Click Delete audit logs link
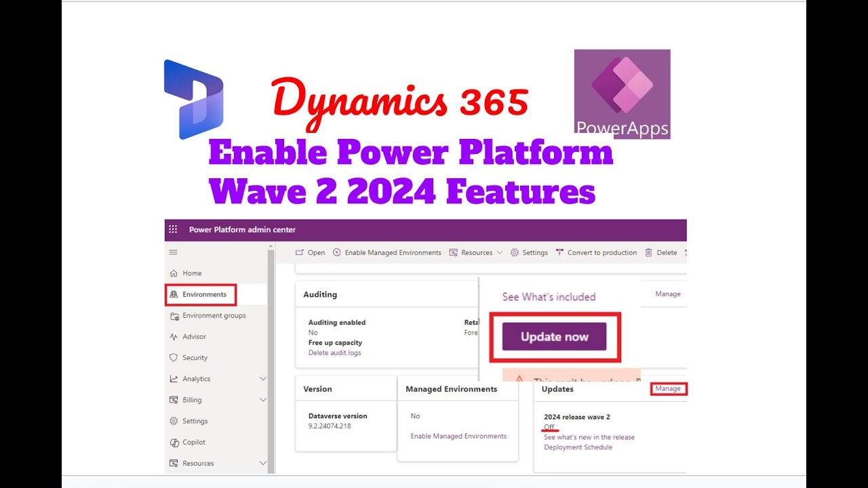Image resolution: width=868 pixels, height=488 pixels. [x=334, y=352]
